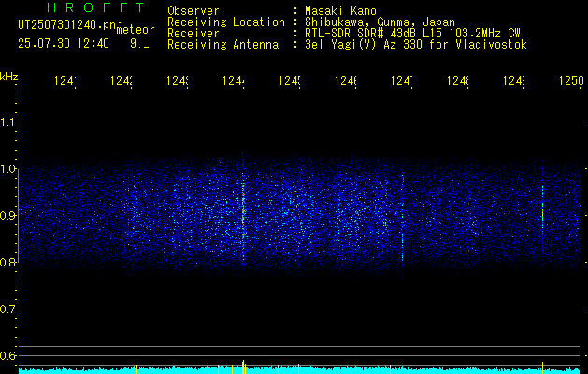Click the 0.7 frequency axis label
The image size is (588, 374).
click(x=7, y=309)
